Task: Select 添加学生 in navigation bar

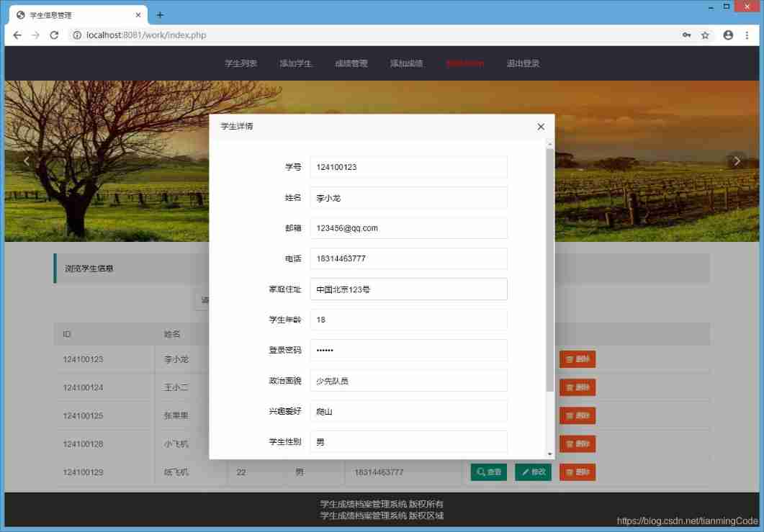Action: click(296, 63)
